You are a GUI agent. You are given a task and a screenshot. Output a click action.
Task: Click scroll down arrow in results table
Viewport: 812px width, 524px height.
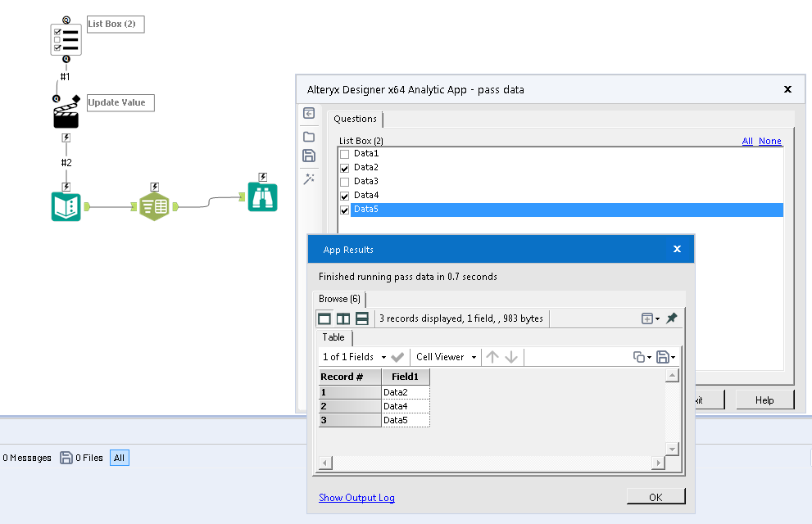point(672,449)
